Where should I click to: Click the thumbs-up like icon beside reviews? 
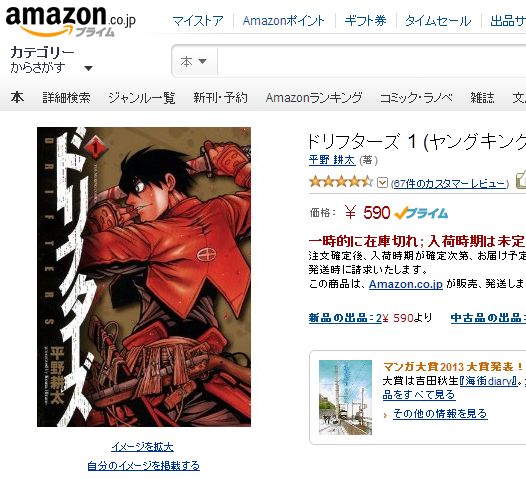point(521,180)
